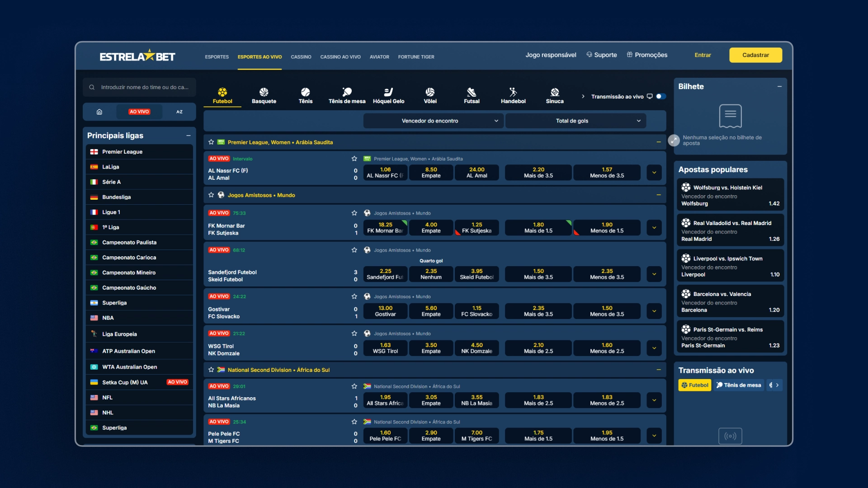Image resolution: width=868 pixels, height=488 pixels.
Task: Click arrow next to Tênis de mesa stream filter
Action: pyautogui.click(x=777, y=385)
